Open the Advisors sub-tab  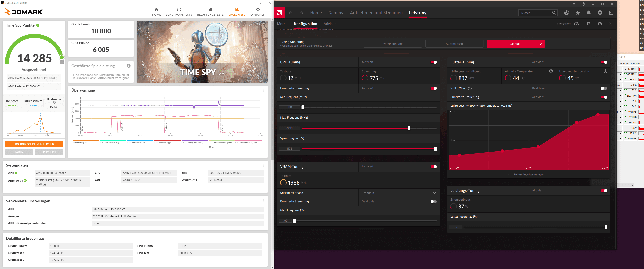330,24
